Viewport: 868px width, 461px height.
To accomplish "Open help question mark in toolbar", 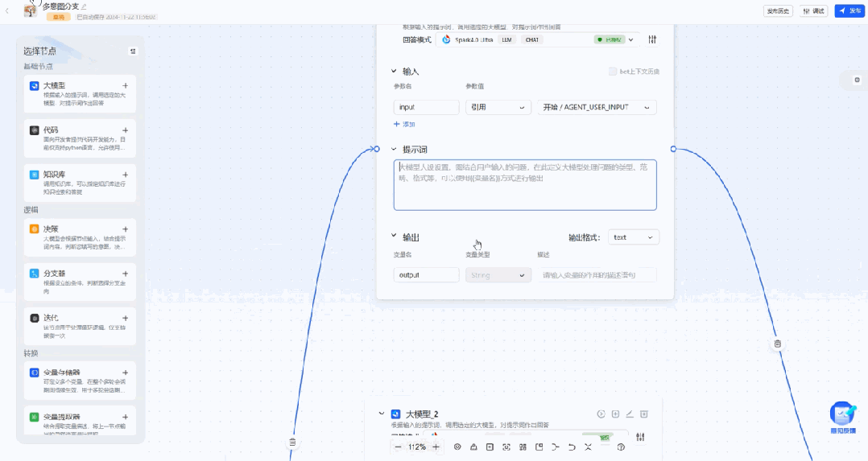I will click(x=621, y=447).
